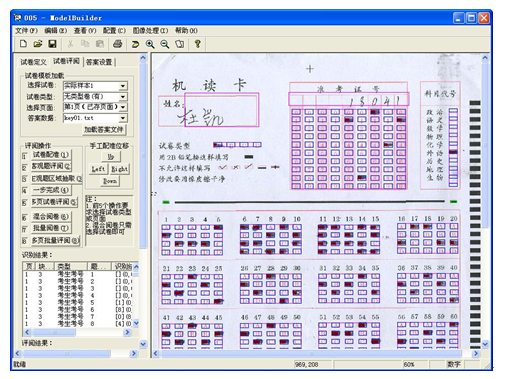Expand the 选择试卷 dropdown
This screenshot has height=379, width=505.
[x=123, y=86]
